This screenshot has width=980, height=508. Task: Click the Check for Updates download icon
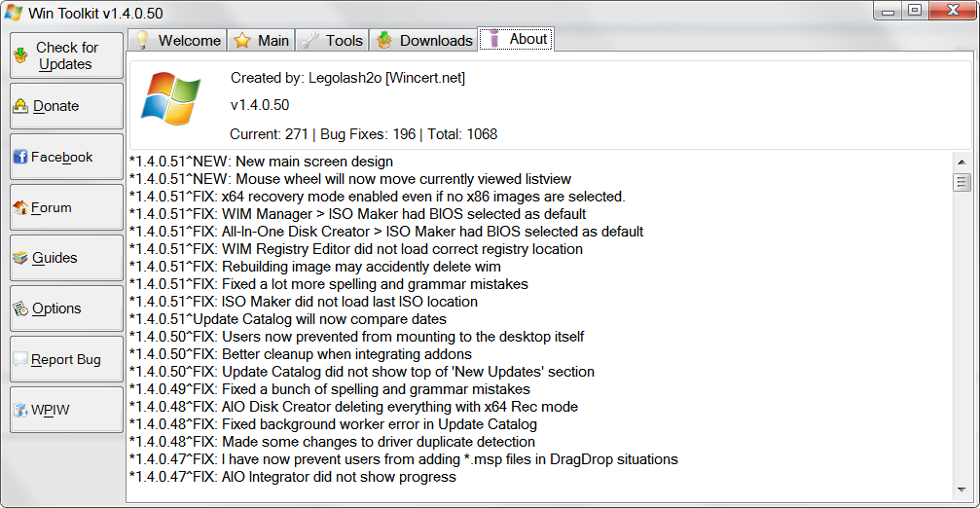coord(20,56)
